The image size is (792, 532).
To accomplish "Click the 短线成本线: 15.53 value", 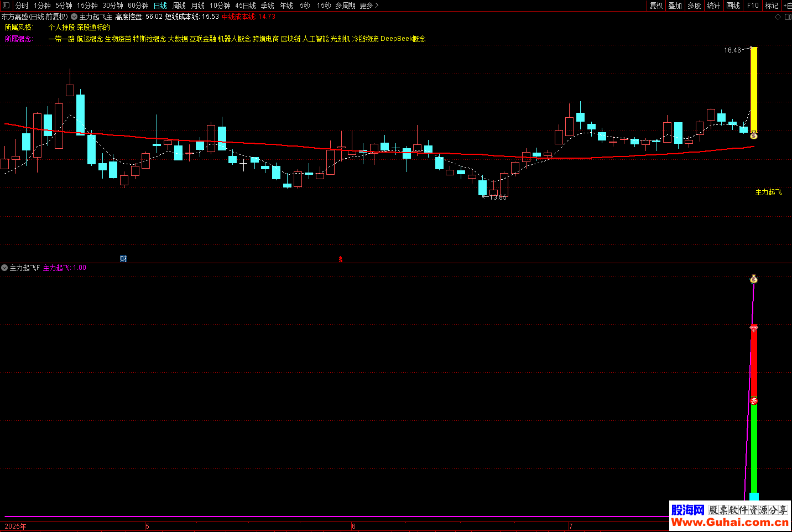I will click(192, 17).
